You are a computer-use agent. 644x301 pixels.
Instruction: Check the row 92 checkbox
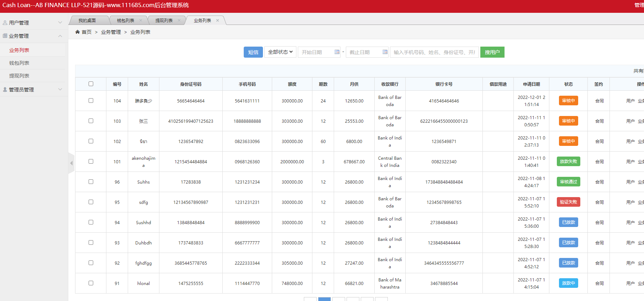(x=91, y=263)
